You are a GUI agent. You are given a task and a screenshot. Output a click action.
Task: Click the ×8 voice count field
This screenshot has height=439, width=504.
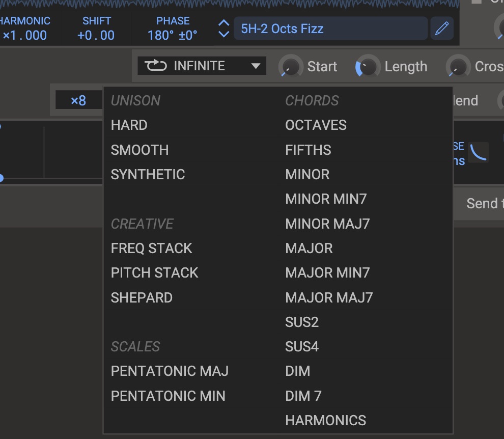[x=78, y=100]
